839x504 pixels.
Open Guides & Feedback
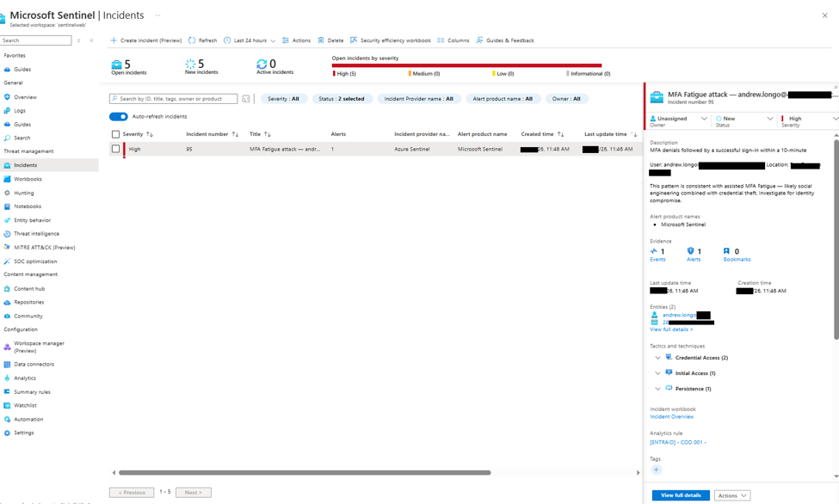[505, 40]
